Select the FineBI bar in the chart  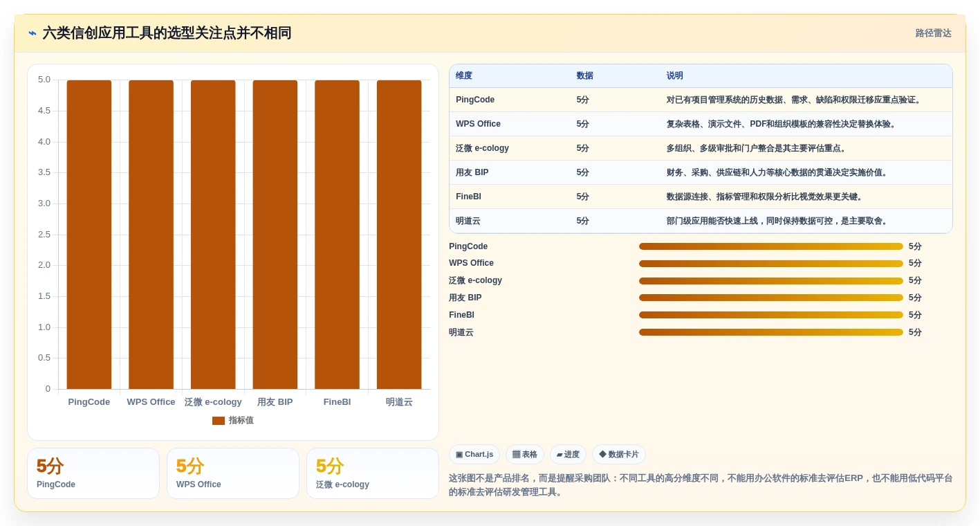(x=337, y=235)
